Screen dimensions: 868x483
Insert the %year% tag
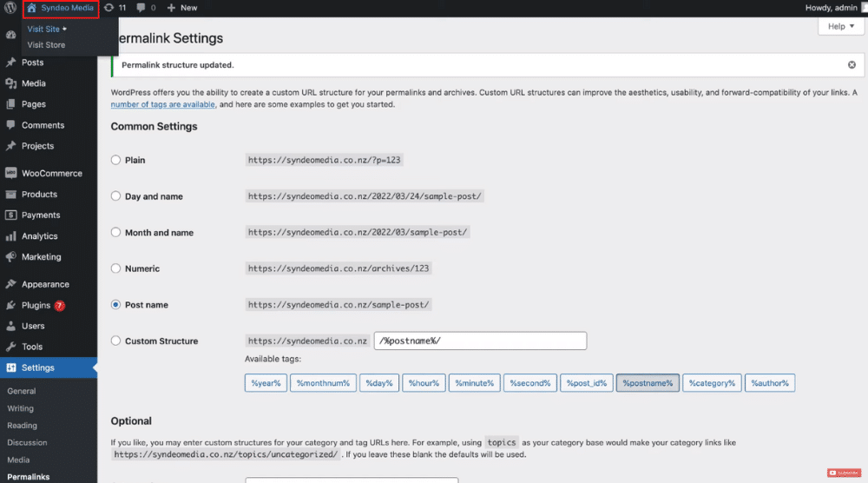266,383
